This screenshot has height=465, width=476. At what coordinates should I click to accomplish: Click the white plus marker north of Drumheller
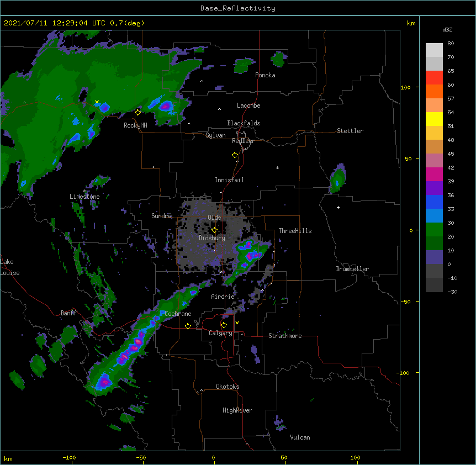click(338, 207)
